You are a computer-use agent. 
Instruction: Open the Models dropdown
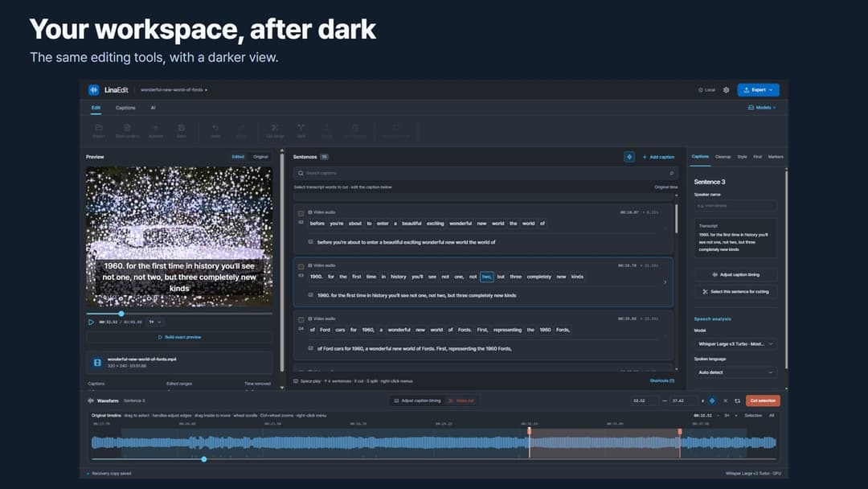[x=762, y=108]
